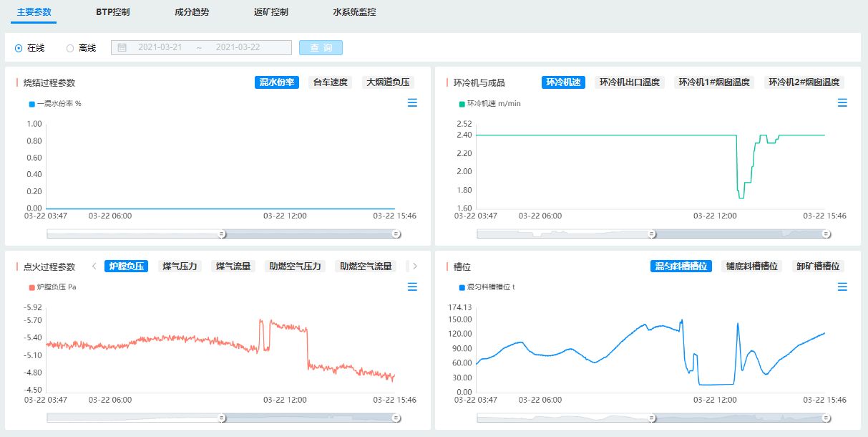868x437 pixels.
Task: Toggle the 一混水份率 % legend marker
Action: tap(32, 104)
